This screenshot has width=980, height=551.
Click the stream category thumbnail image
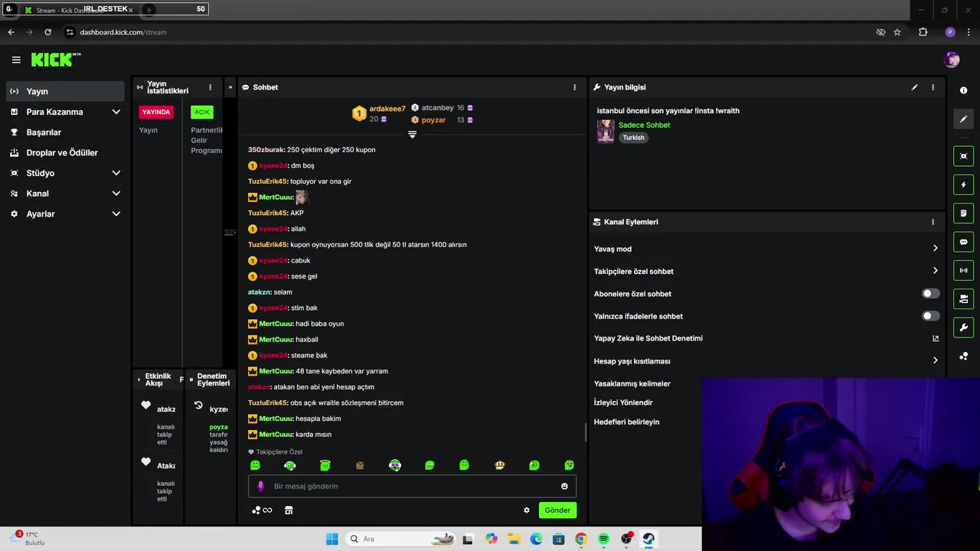pos(606,131)
